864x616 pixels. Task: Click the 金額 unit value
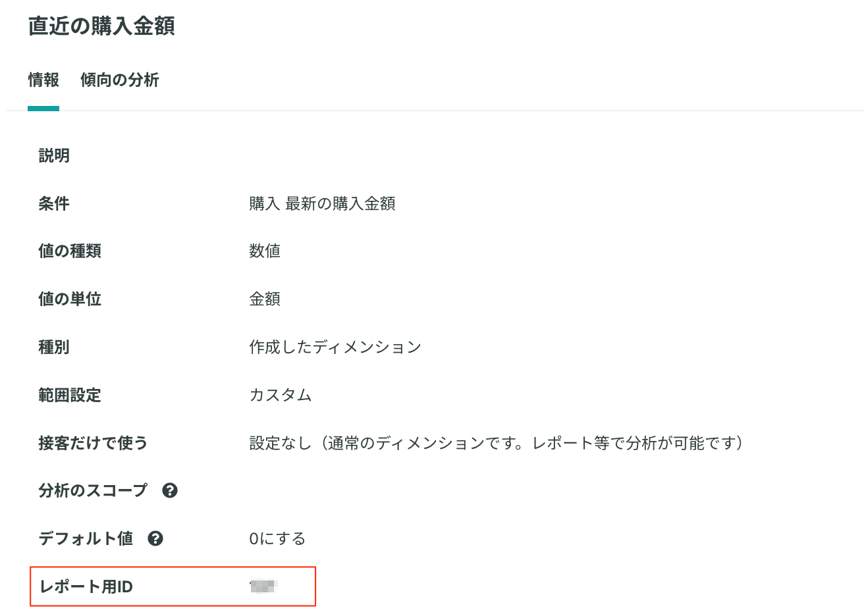[265, 299]
